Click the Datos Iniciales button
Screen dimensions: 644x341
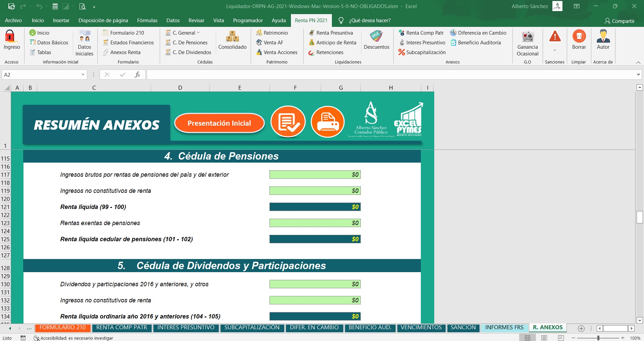coord(84,43)
